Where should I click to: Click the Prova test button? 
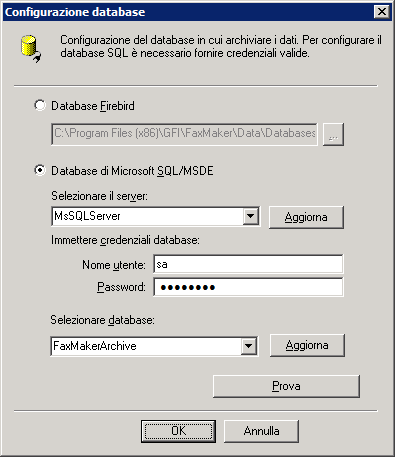(286, 386)
